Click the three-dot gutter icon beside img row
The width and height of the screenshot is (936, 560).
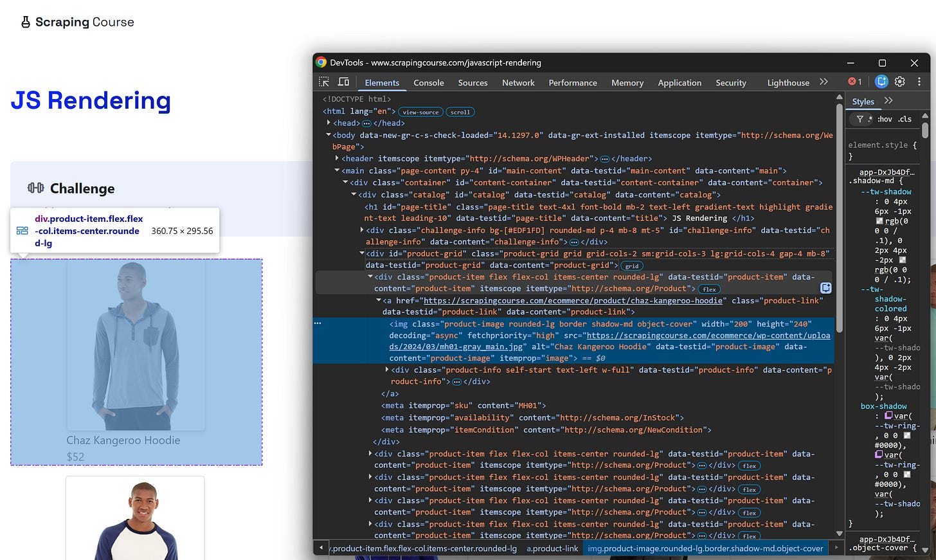(318, 323)
